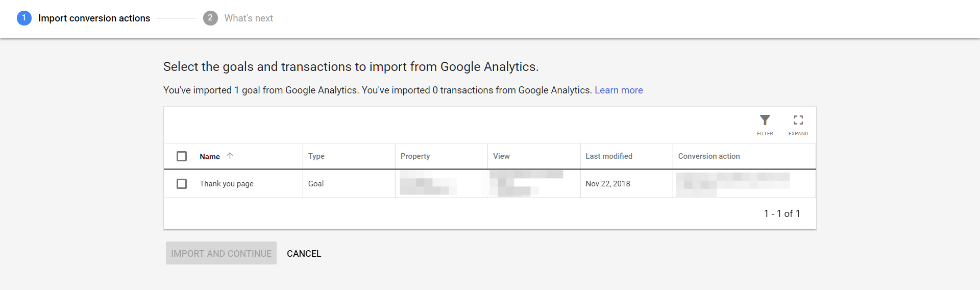
Task: Tick the select-all checkbox in header
Action: 182,156
